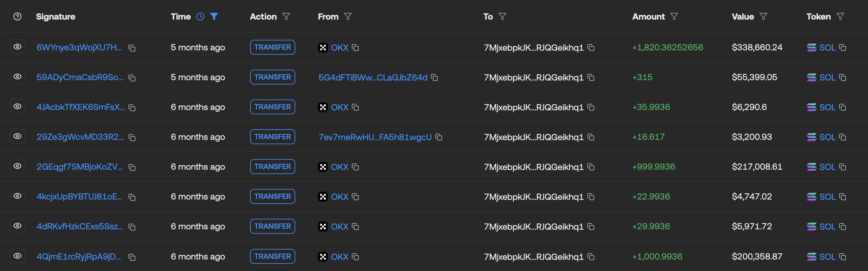This screenshot has height=271, width=868.
Task: Toggle eye icon for 29Ze3gWcvMD33R2 transaction
Action: (17, 136)
